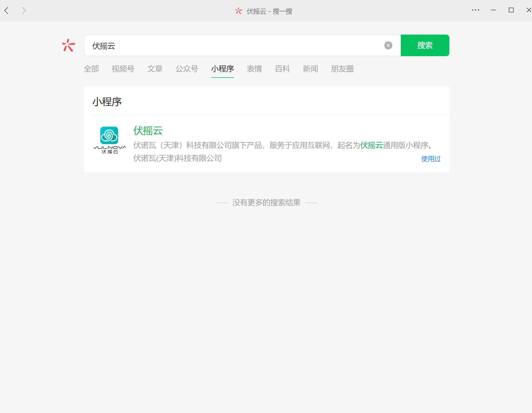The image size is (532, 413).
Task: Go back with the left arrow
Action: tap(7, 11)
